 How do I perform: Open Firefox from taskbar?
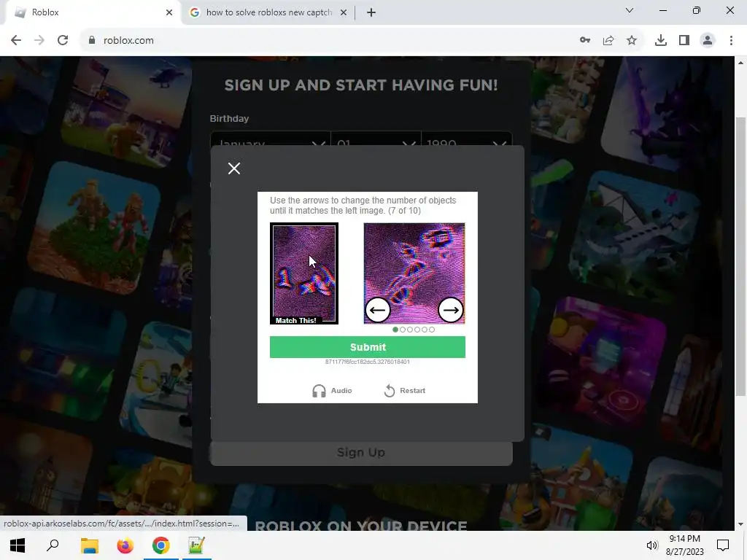[125, 545]
